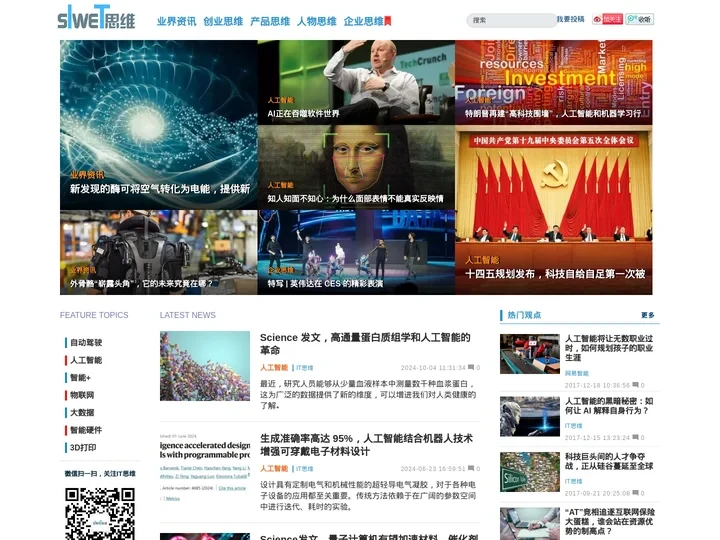Open the Silicon Valley sign thumbnail
This screenshot has width=720, height=540.
[529, 472]
